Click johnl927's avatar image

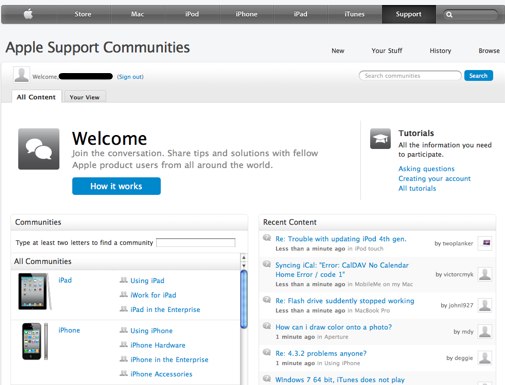(485, 305)
